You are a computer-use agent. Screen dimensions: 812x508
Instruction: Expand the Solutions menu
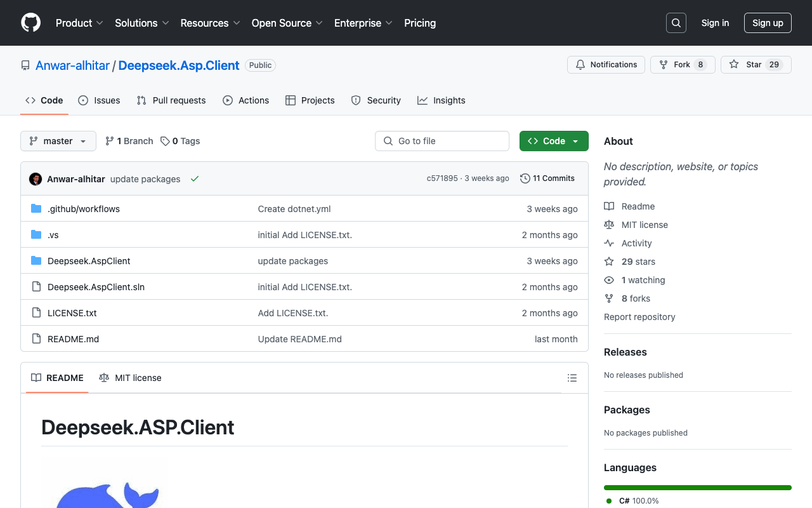coord(142,23)
